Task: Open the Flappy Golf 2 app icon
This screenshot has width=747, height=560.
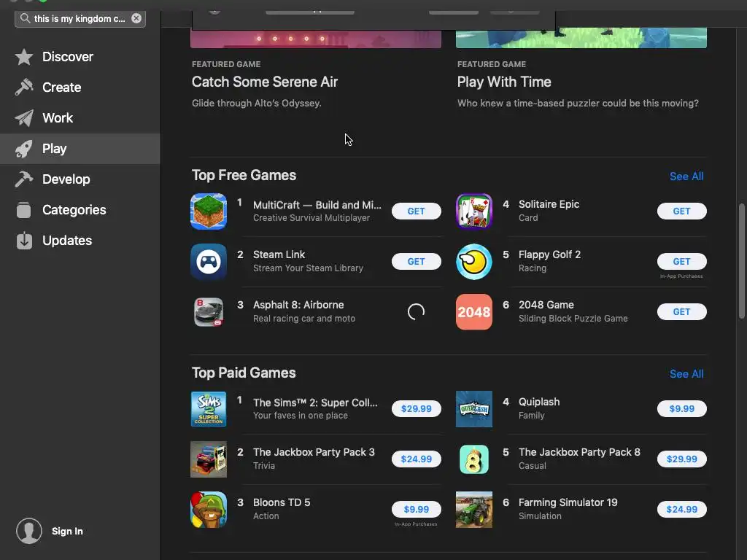Action: pyautogui.click(x=474, y=262)
